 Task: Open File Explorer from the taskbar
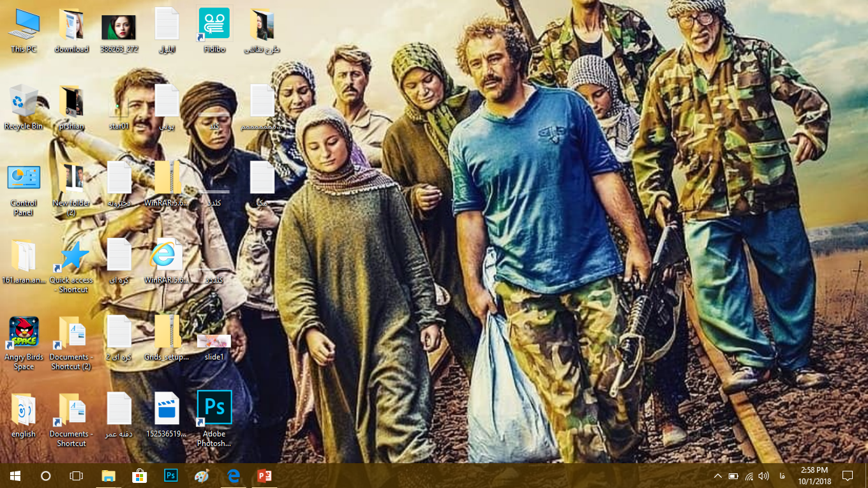pyautogui.click(x=108, y=476)
